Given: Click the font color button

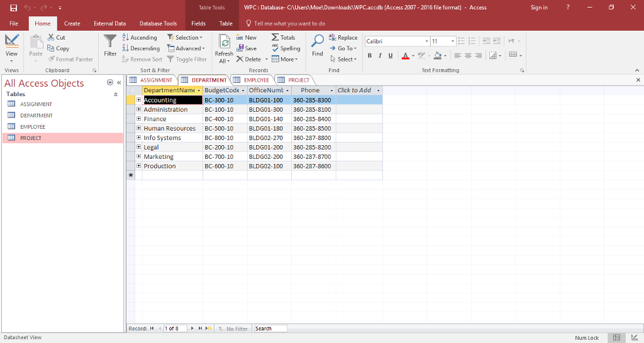Looking at the screenshot, I should click(404, 56).
